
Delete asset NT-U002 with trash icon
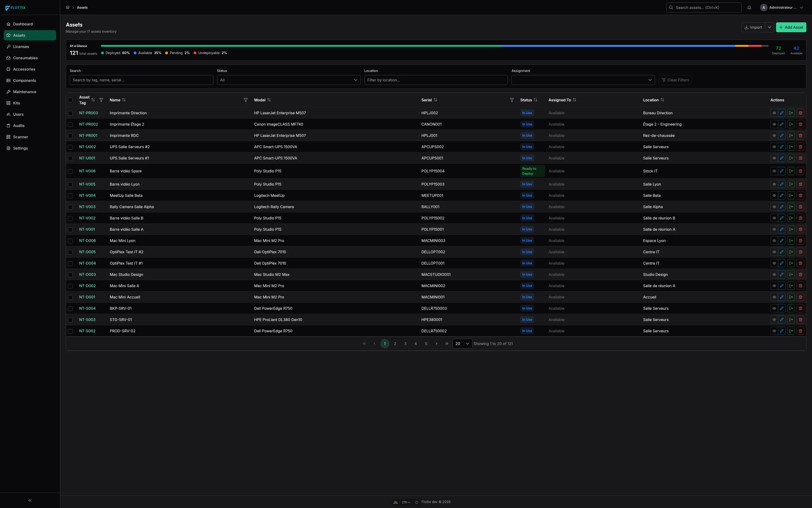click(800, 147)
